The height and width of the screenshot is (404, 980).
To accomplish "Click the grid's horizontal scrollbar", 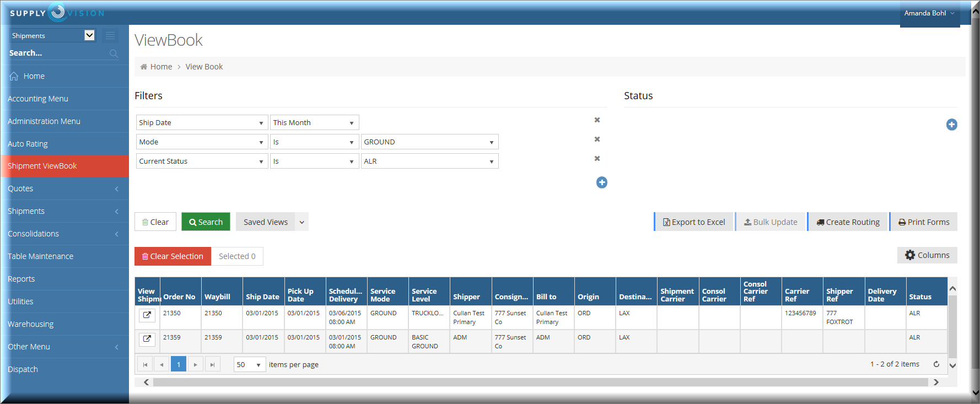I will click(541, 382).
